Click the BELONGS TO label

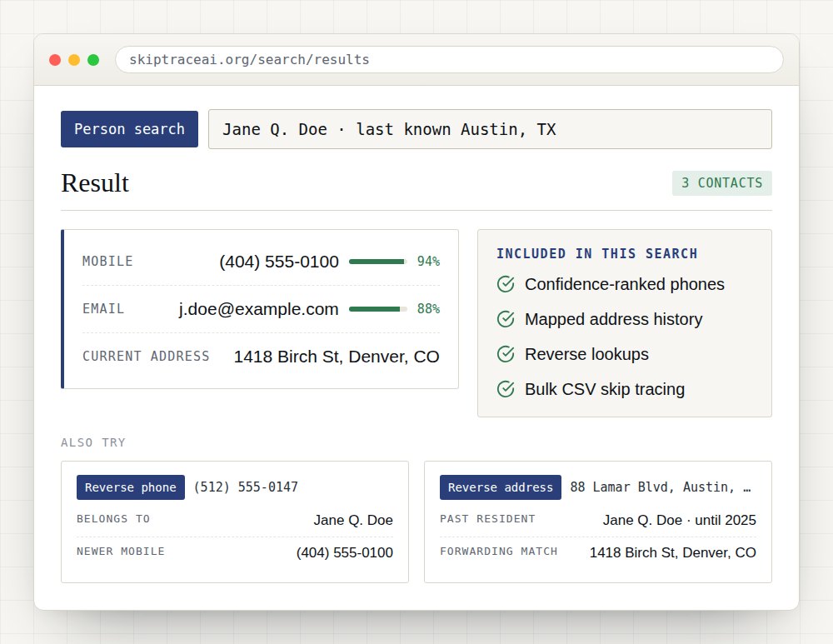pyautogui.click(x=113, y=518)
